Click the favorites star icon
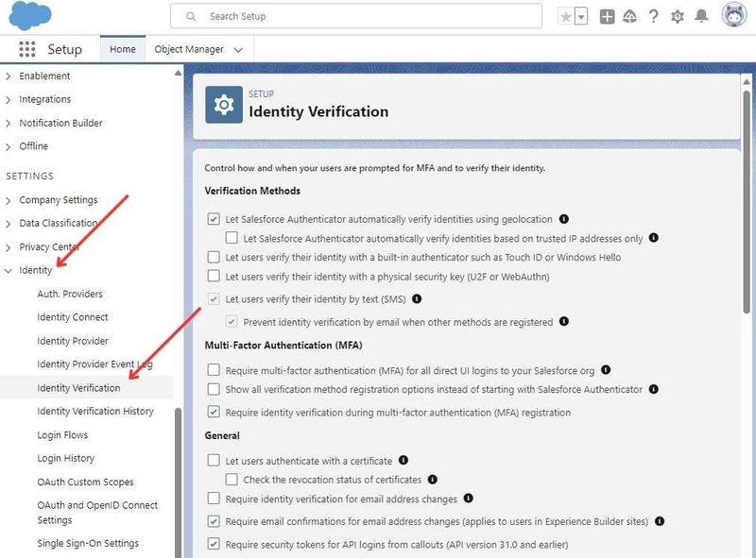 [x=566, y=17]
